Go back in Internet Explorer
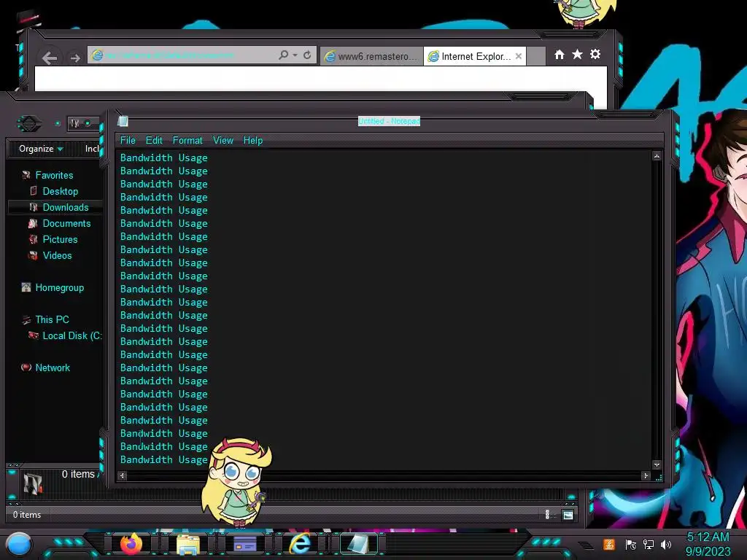747x560 pixels. 50,58
